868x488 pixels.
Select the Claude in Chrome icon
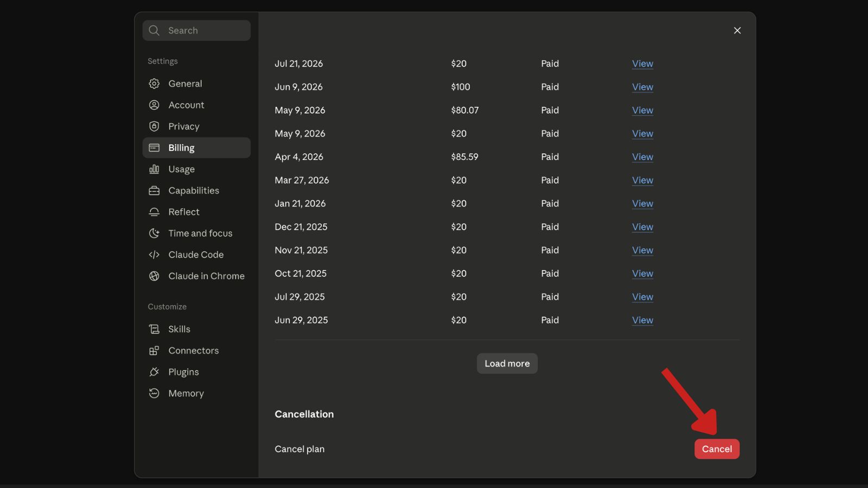[154, 276]
